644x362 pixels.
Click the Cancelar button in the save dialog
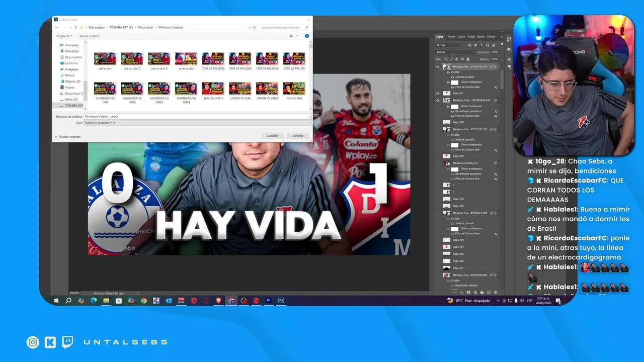point(297,136)
